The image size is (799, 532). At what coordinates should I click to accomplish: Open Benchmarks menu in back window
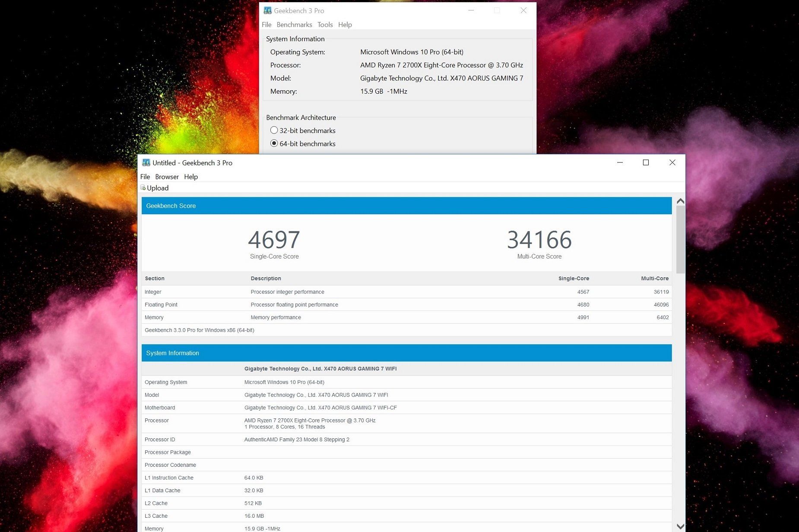coord(294,25)
